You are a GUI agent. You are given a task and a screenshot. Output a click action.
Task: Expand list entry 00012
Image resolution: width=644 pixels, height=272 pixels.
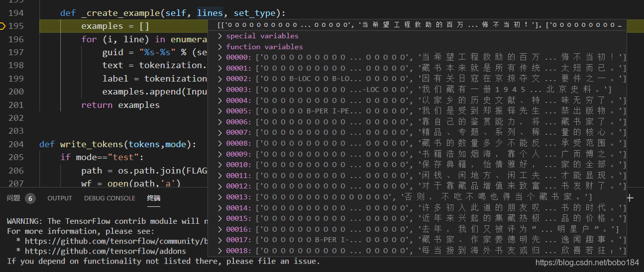pyautogui.click(x=220, y=186)
